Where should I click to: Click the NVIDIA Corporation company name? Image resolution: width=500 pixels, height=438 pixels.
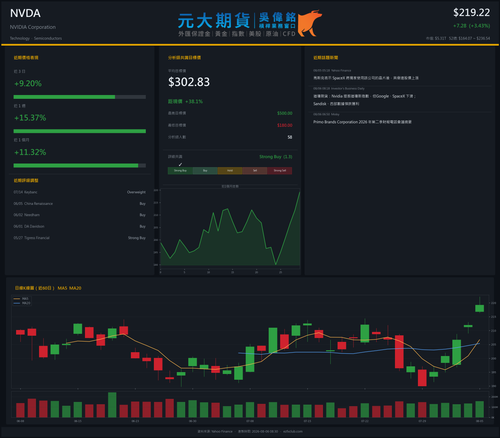point(33,27)
